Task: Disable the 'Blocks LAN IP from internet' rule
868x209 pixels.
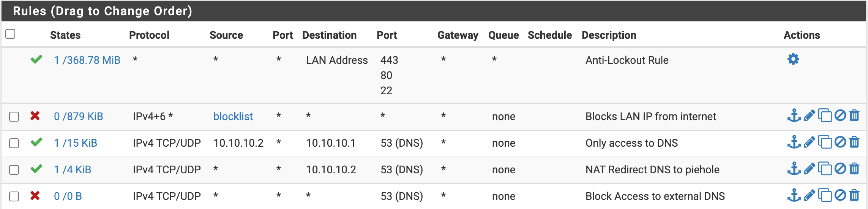Action: coord(840,116)
